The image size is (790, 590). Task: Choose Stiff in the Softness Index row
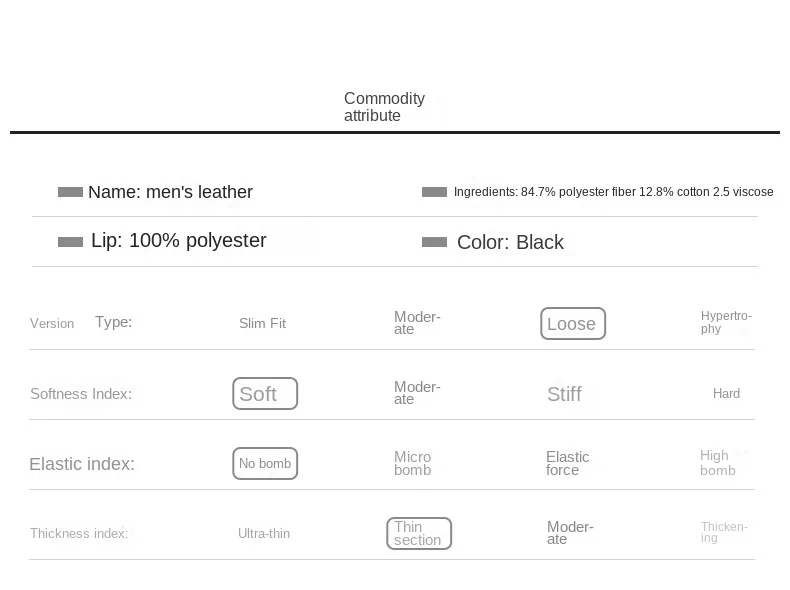point(564,394)
